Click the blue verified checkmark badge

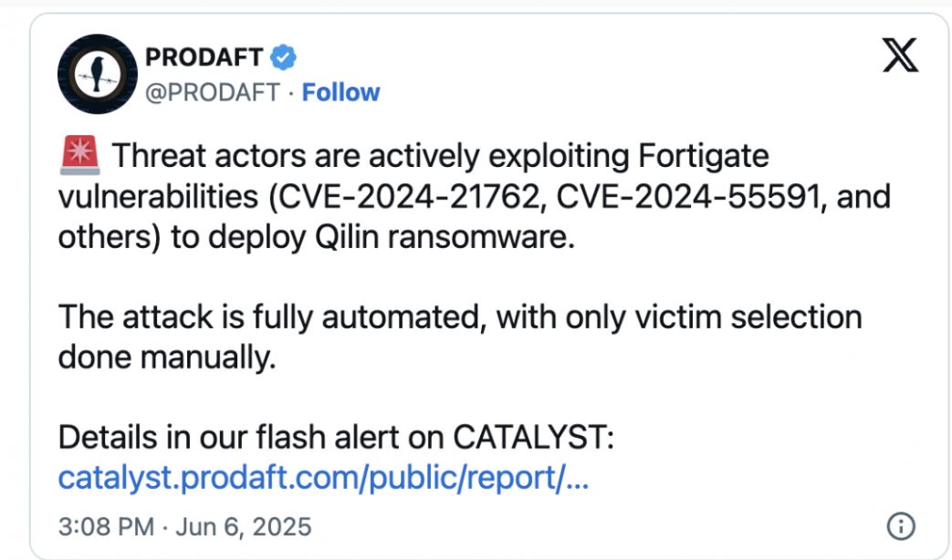coord(283,57)
